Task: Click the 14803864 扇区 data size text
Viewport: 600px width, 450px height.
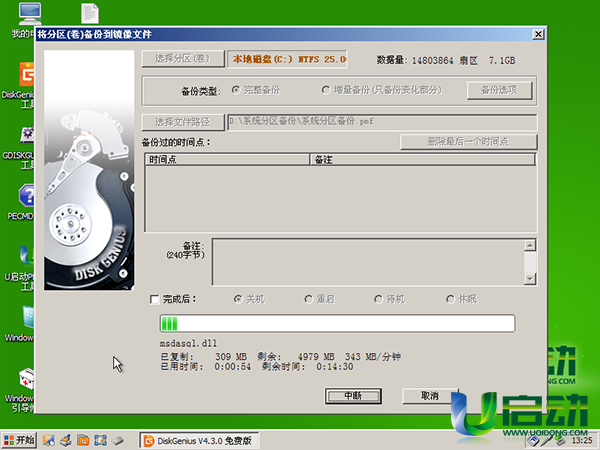Action: pos(445,60)
